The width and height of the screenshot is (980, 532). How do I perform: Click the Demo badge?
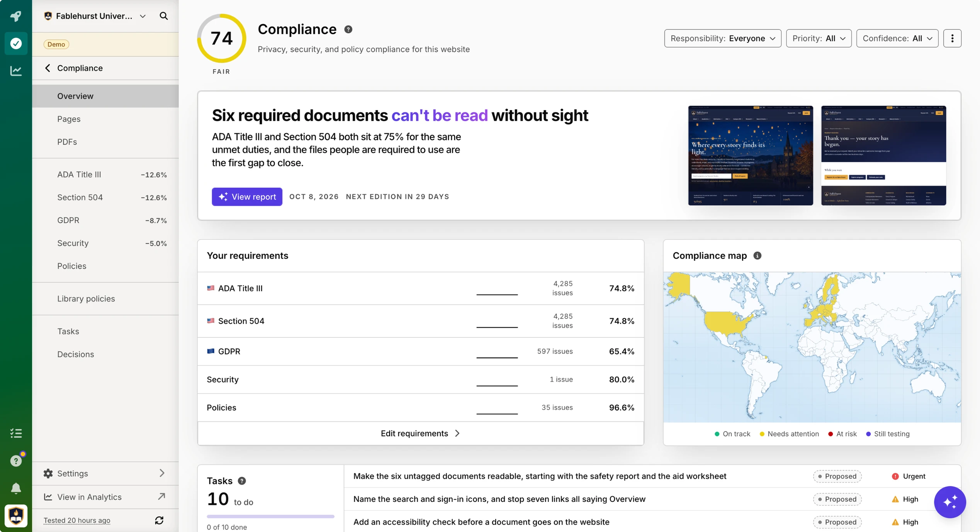[56, 44]
